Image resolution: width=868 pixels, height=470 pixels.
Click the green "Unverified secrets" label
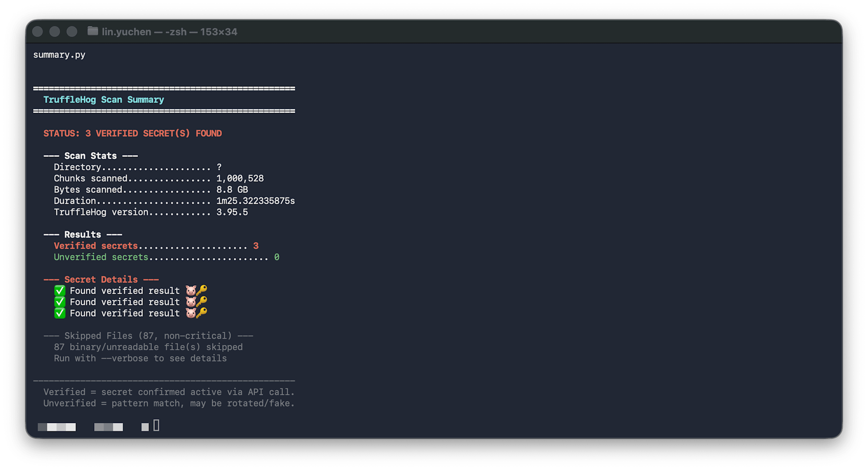coord(101,257)
